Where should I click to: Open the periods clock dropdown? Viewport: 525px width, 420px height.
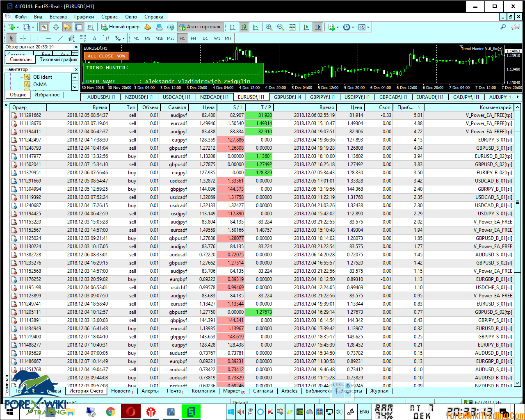coord(348,27)
